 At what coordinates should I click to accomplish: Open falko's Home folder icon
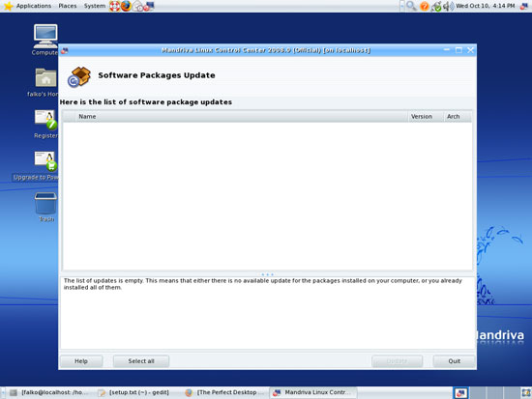(x=44, y=82)
